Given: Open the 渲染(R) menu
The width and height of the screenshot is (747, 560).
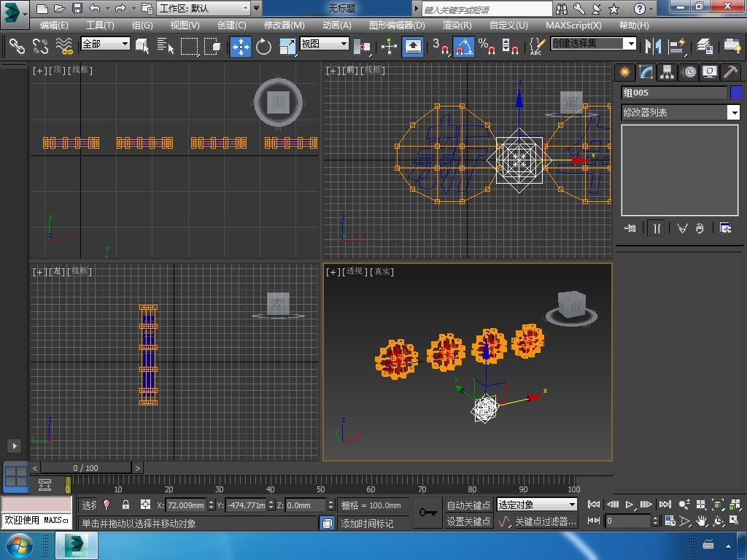Looking at the screenshot, I should tap(457, 25).
